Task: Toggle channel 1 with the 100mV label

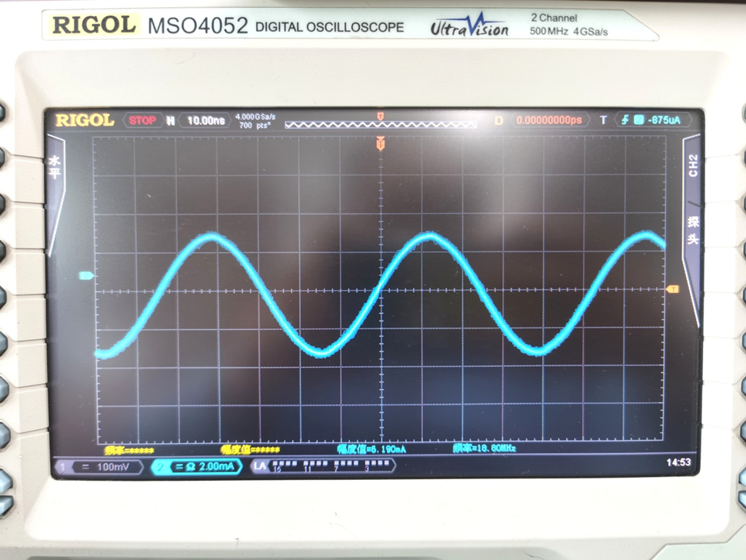Action: 97,466
